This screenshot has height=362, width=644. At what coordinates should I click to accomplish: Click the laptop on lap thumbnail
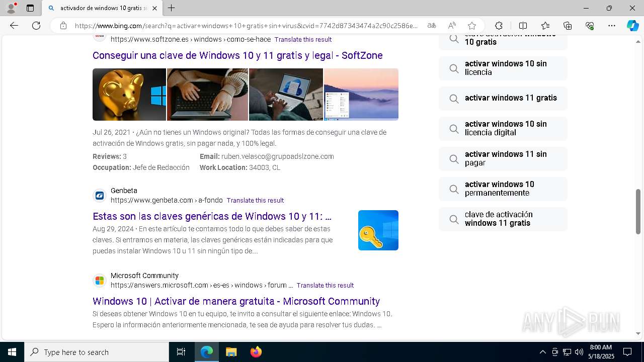pos(286,95)
